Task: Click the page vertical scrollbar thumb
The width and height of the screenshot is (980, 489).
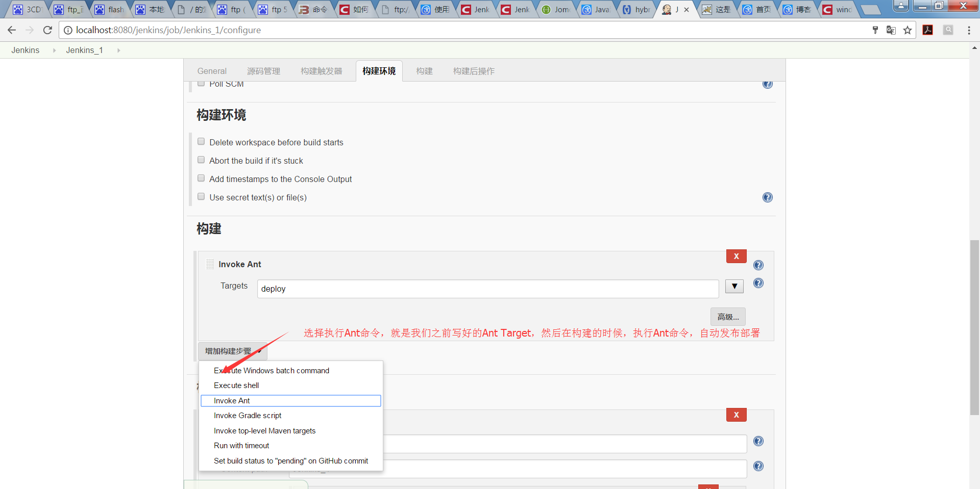Action: point(974,326)
